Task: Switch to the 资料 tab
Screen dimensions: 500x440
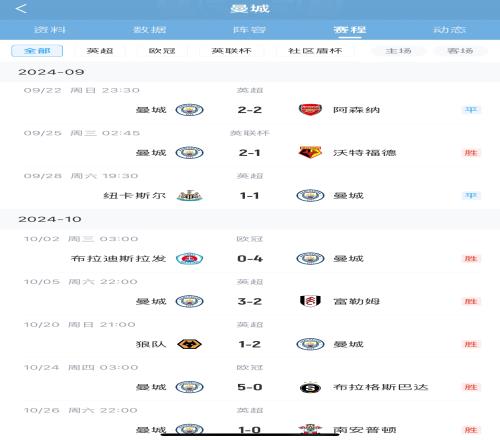Action: pos(50,30)
